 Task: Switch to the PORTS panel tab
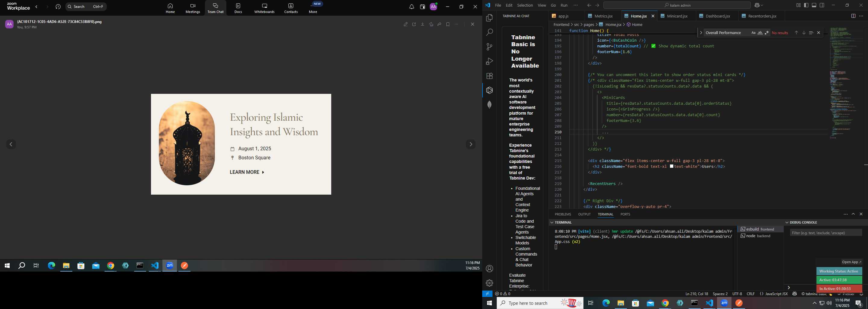point(625,214)
